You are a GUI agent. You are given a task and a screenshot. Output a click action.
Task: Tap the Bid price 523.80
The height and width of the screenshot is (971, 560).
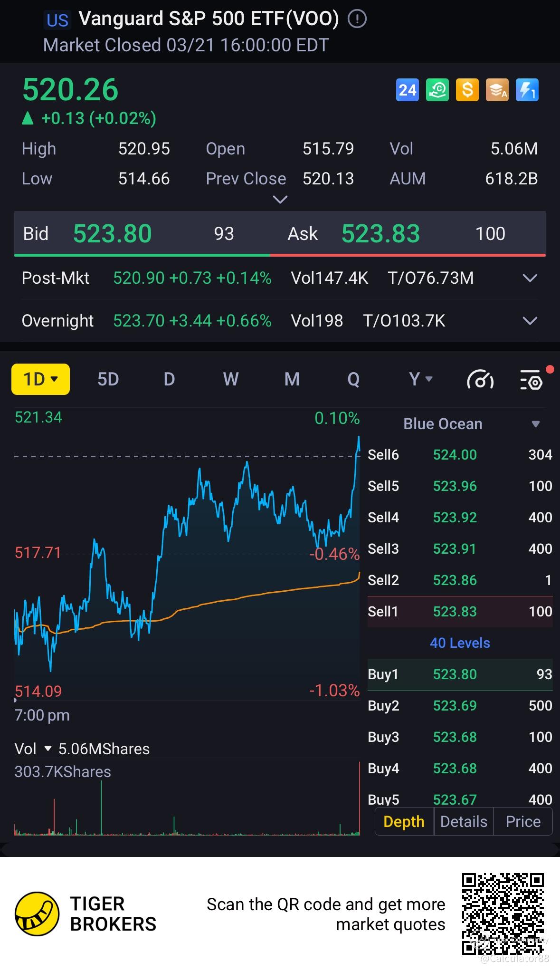coord(113,234)
